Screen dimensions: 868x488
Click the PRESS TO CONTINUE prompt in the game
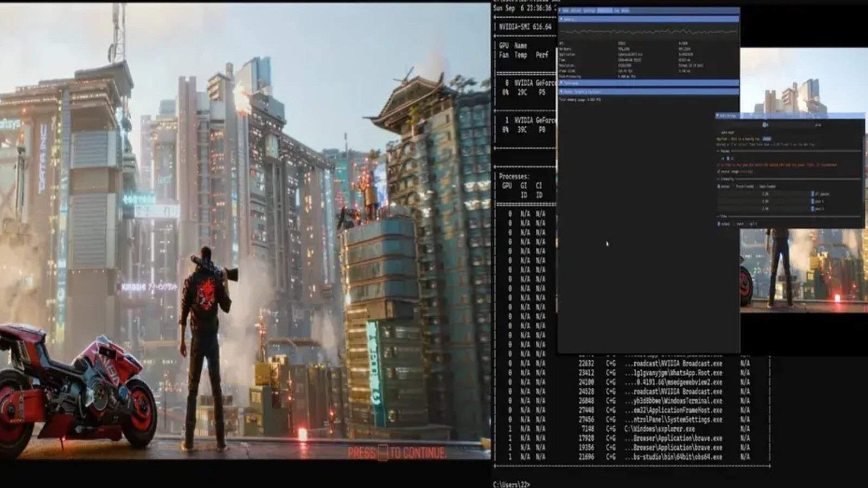coord(397,453)
